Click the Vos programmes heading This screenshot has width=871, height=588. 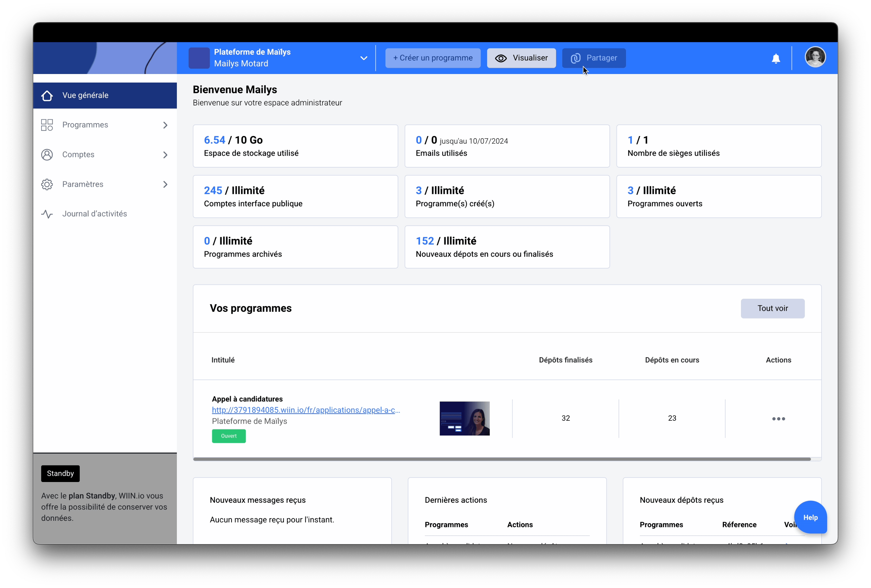(x=250, y=308)
